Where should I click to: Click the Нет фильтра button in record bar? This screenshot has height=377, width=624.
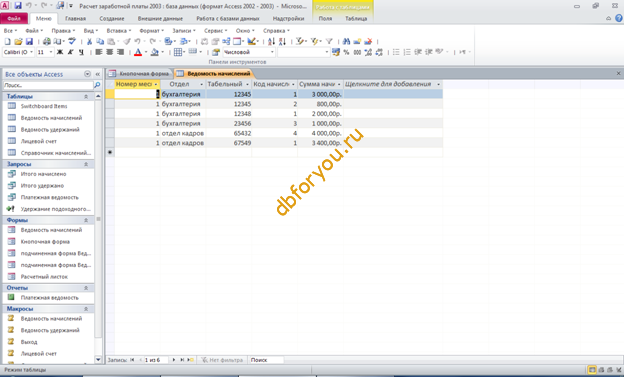click(222, 360)
